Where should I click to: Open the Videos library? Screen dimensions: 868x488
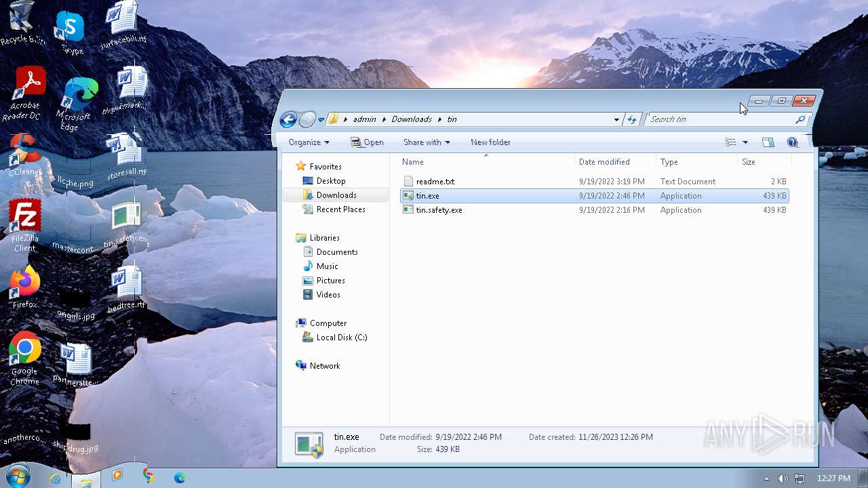tap(328, 295)
